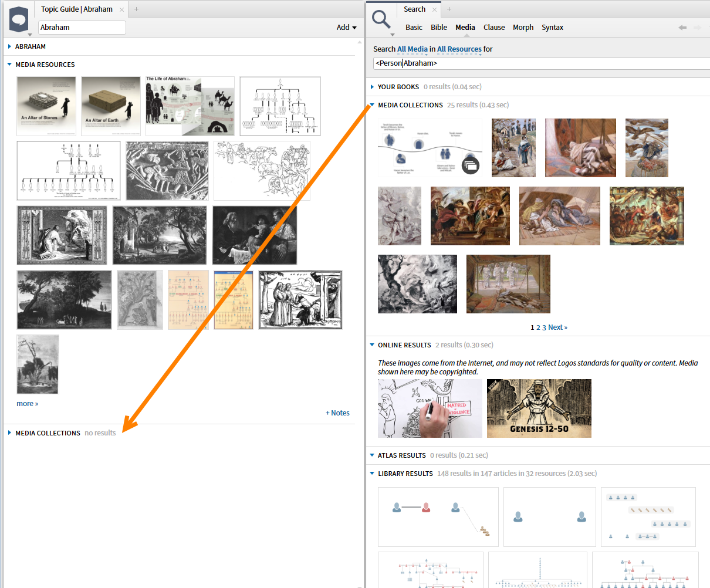Expand Topic Guide MEDIA COLLECTIONS section
Screen dimensions: 710x588
[x=9, y=433]
